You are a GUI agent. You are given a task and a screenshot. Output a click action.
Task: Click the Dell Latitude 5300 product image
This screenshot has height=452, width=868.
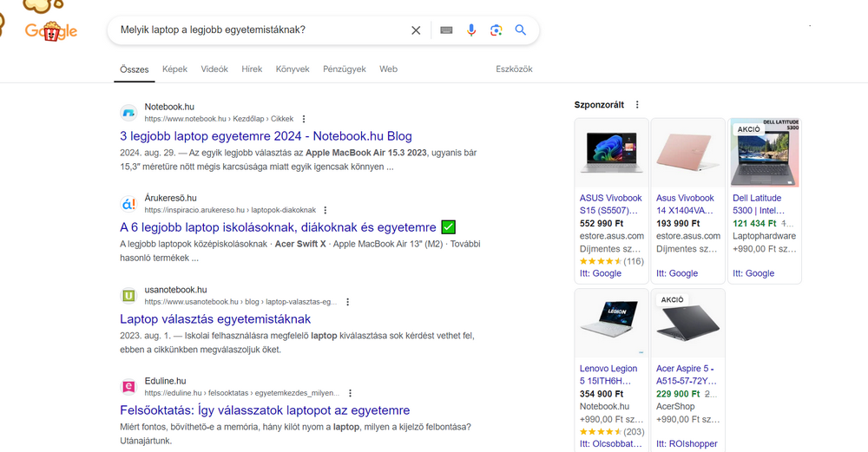point(765,153)
